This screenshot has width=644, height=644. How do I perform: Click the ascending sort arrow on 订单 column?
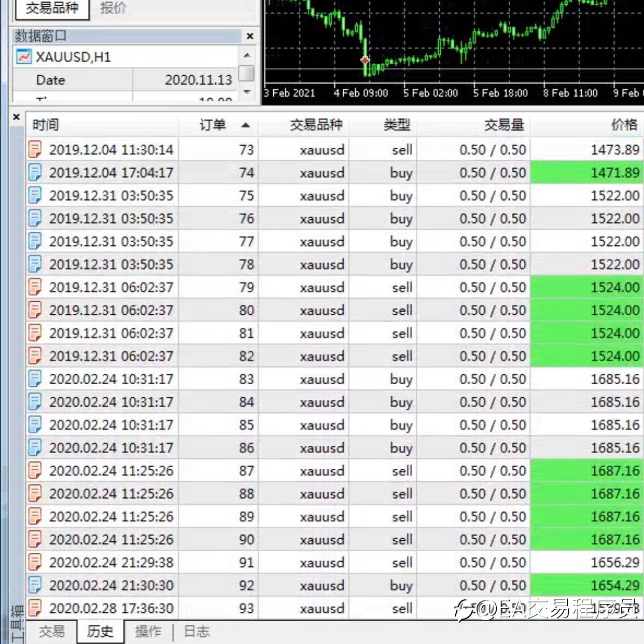coord(246,125)
